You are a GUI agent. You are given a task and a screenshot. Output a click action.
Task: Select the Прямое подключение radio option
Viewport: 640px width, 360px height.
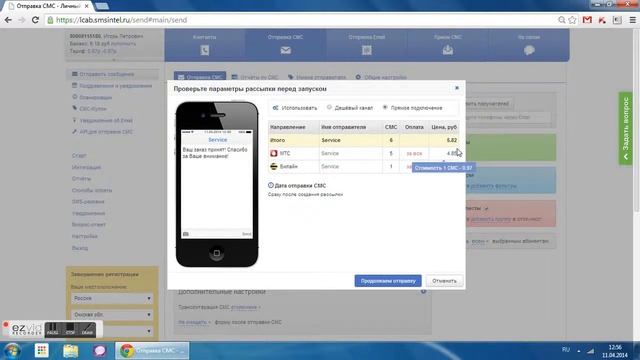pos(385,107)
